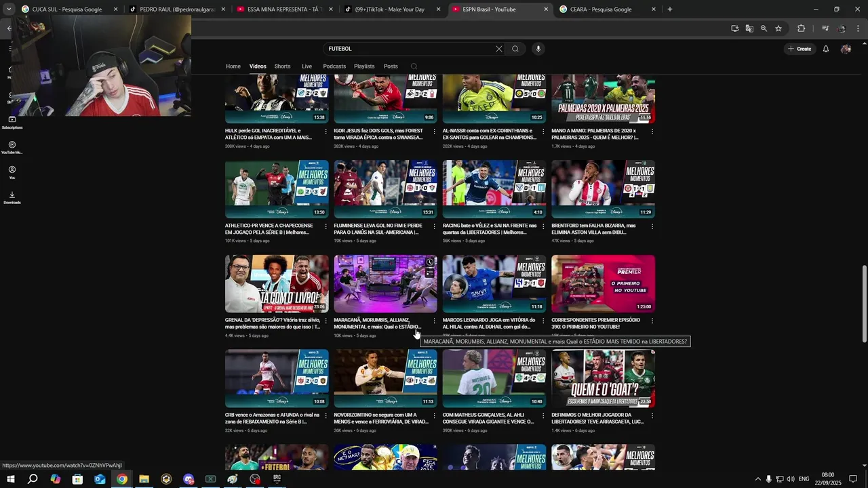This screenshot has height=488, width=868.
Task: Switch to the Shorts channel tab
Action: coord(282,66)
